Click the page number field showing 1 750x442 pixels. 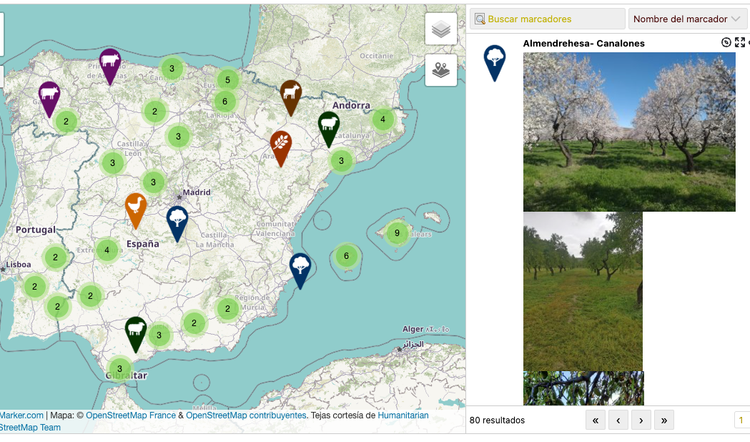pos(741,420)
